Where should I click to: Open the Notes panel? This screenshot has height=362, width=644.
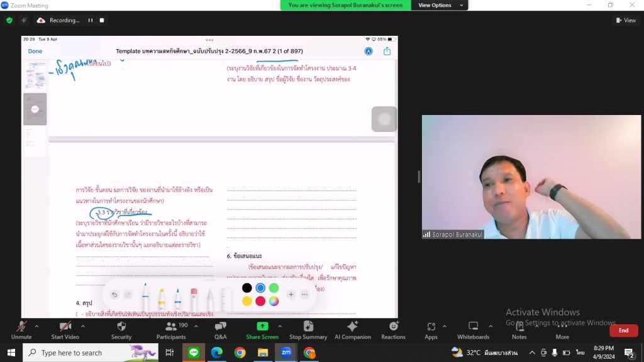[519, 331]
